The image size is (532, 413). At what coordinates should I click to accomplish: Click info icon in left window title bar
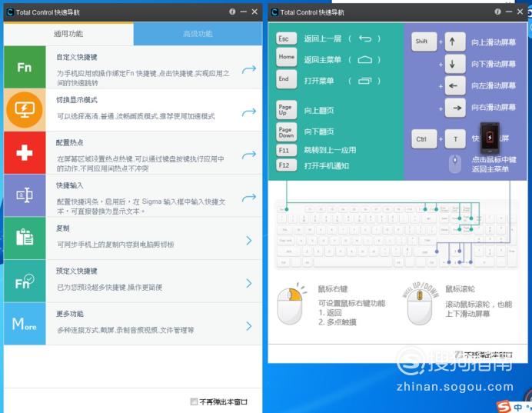point(232,12)
